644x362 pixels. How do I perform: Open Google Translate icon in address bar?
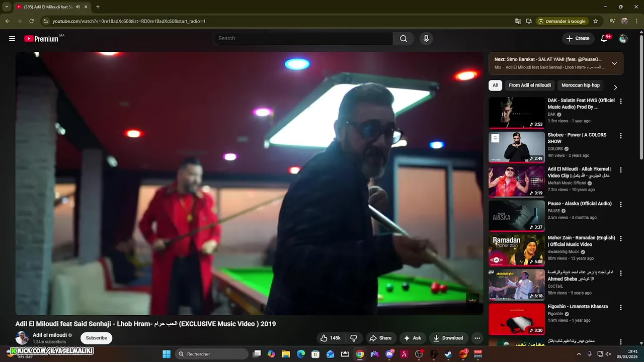518,21
